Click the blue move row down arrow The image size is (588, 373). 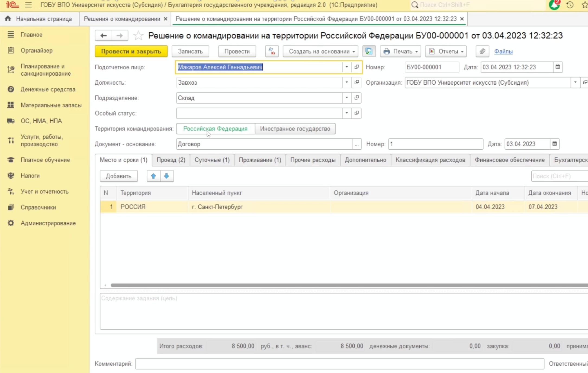(166, 176)
